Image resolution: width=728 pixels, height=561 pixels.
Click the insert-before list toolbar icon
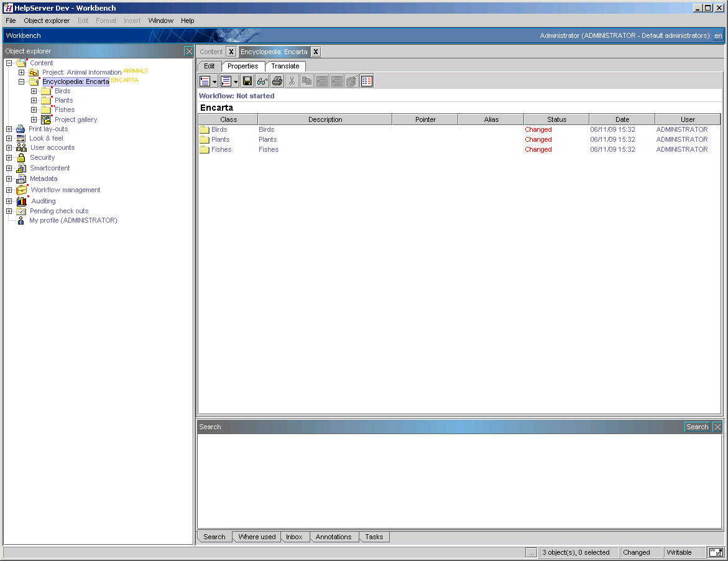205,81
